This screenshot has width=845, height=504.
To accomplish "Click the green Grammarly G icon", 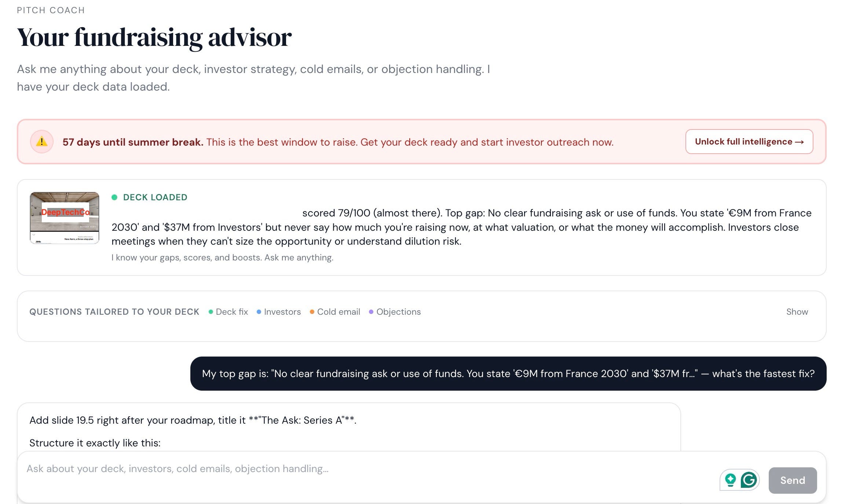I will (749, 480).
